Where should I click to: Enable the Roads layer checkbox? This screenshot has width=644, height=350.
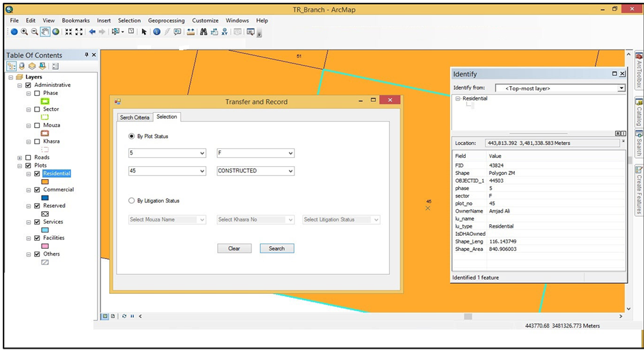pyautogui.click(x=27, y=157)
